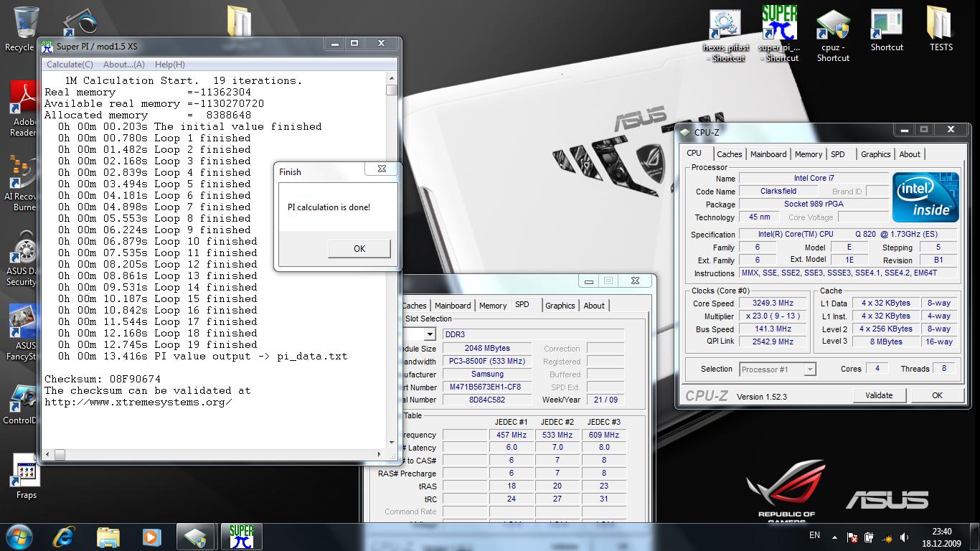This screenshot has width=980, height=551.
Task: Open the ASUS FancyStart desktop icon
Action: click(22, 332)
